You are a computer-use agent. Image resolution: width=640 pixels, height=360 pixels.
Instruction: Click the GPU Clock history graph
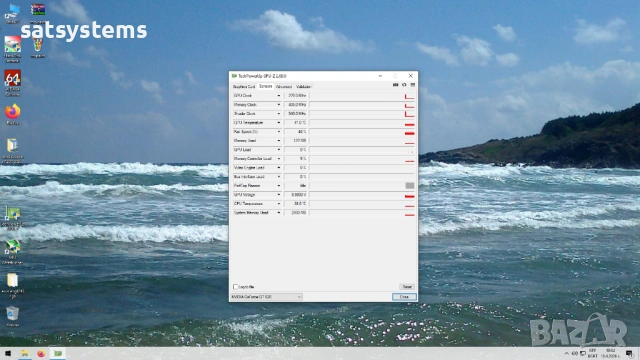tap(362, 96)
